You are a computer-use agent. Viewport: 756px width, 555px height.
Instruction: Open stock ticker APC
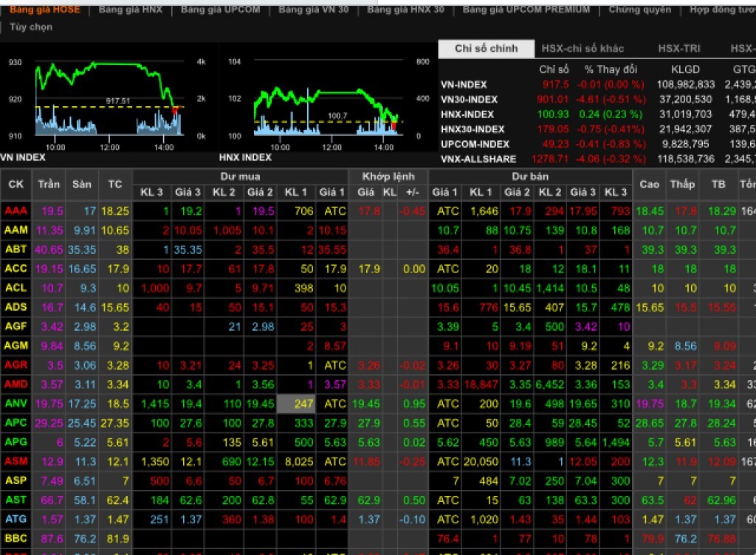point(16,423)
